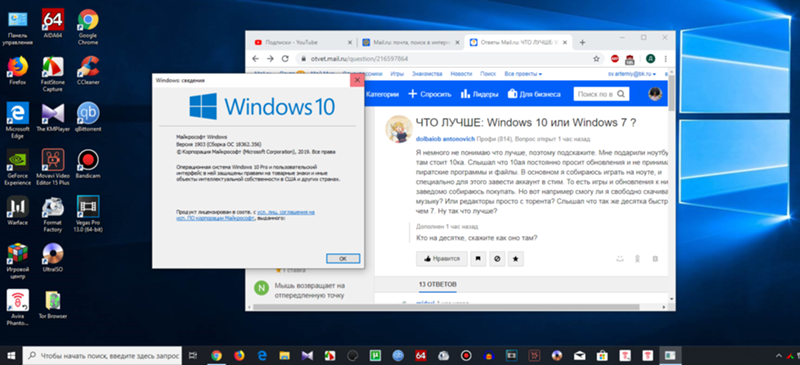Open the GeForce Experience desktop icon
Viewport: 800px width, 365px height.
click(17, 167)
